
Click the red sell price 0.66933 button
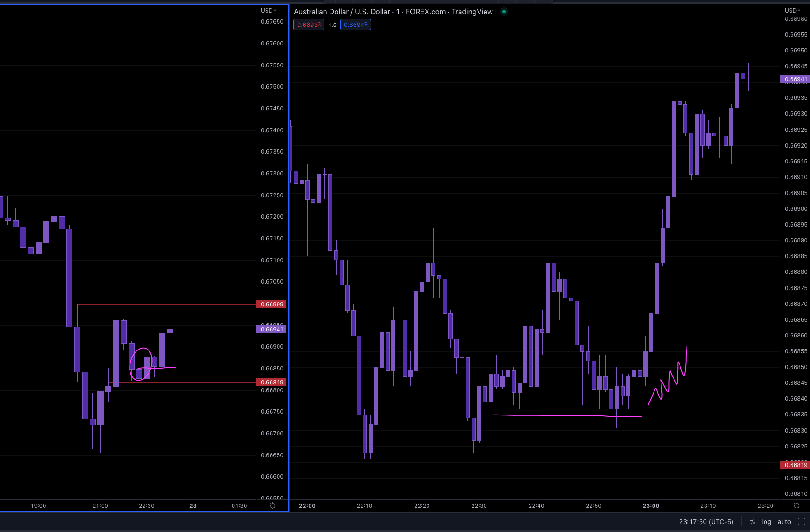(309, 25)
